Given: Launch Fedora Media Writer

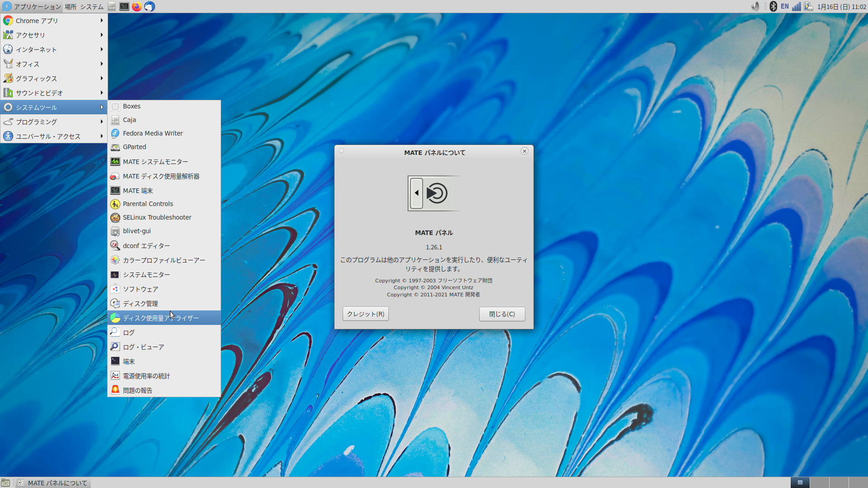Looking at the screenshot, I should click(153, 133).
